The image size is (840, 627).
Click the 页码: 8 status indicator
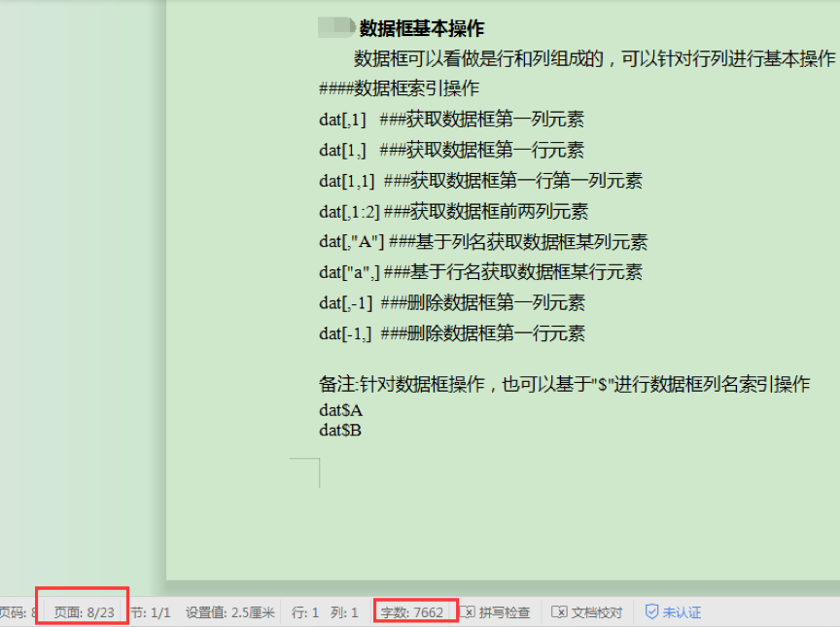17,612
